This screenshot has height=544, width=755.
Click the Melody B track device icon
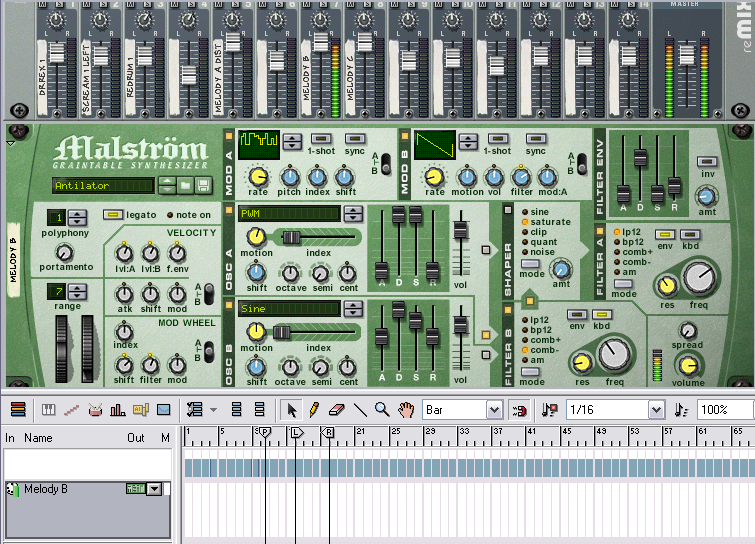13,490
